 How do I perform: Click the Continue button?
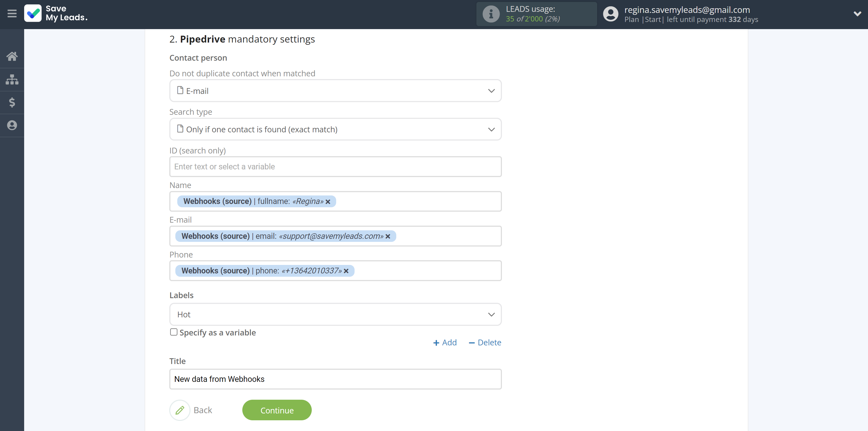pyautogui.click(x=277, y=410)
